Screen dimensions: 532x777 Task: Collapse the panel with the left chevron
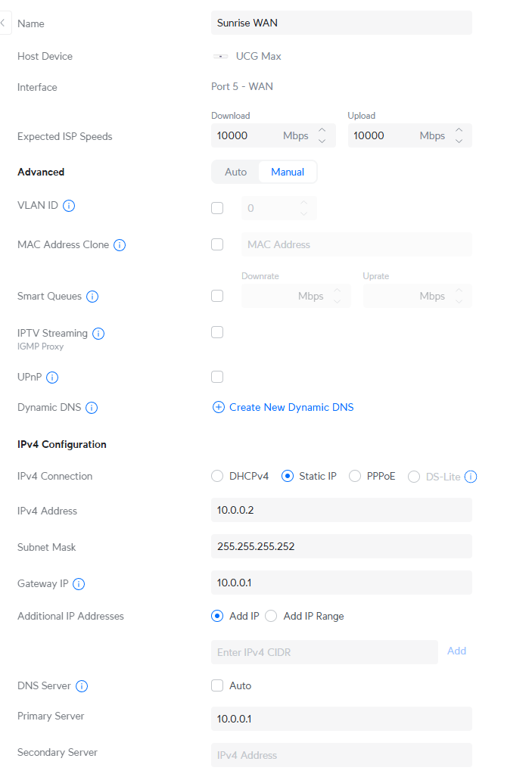(x=3, y=23)
